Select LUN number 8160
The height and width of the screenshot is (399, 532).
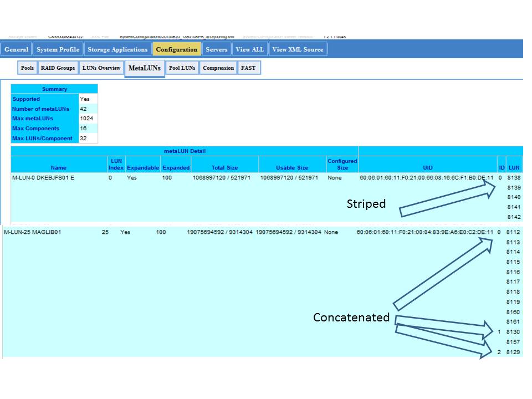tap(513, 312)
